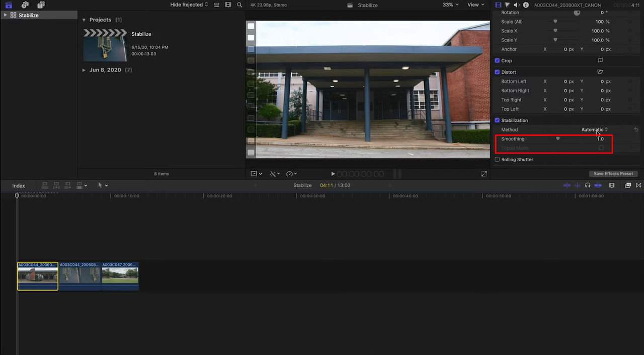Select the first timeline clip A003C044 building

click(x=38, y=276)
